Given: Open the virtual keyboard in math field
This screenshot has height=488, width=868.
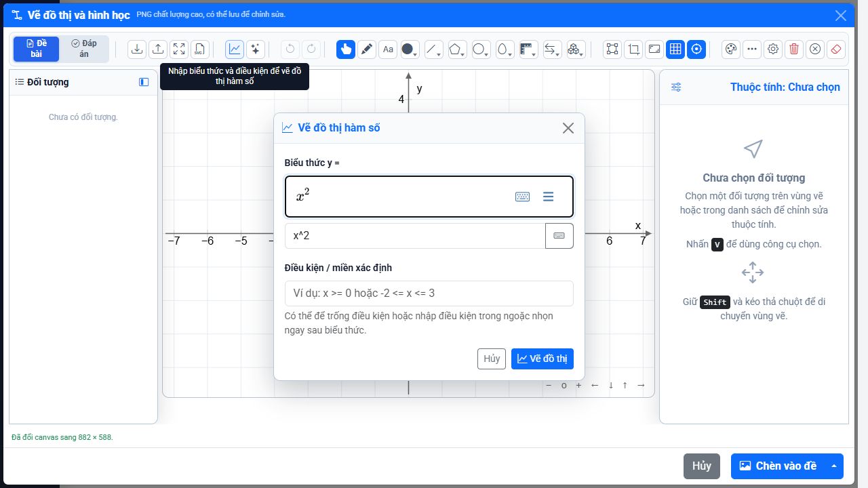Looking at the screenshot, I should pyautogui.click(x=522, y=197).
